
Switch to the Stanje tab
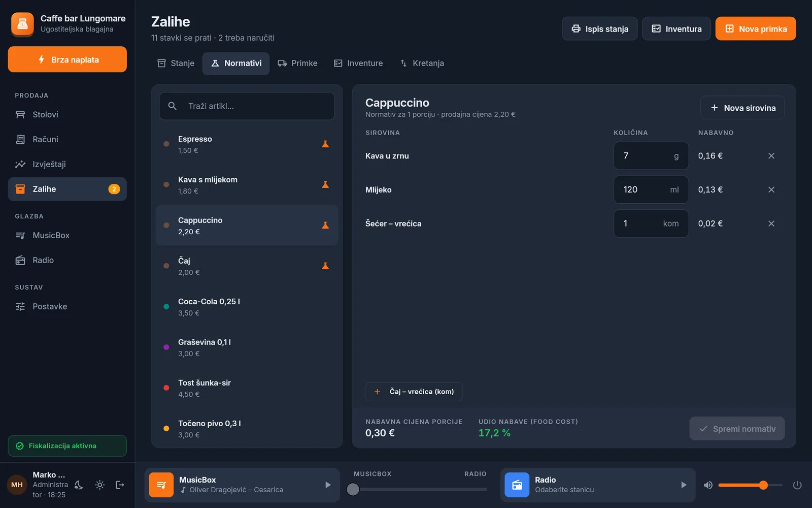coord(176,63)
